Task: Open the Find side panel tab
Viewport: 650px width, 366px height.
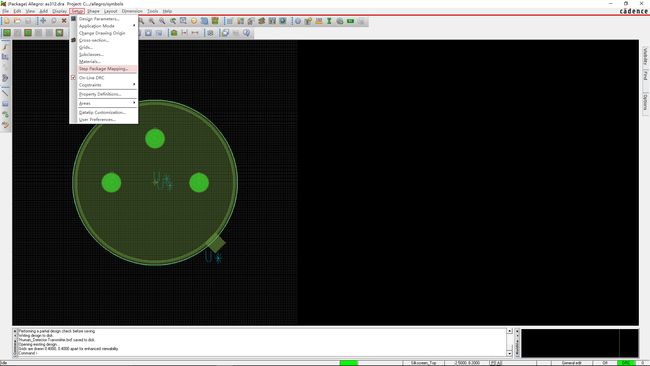Action: coord(645,75)
